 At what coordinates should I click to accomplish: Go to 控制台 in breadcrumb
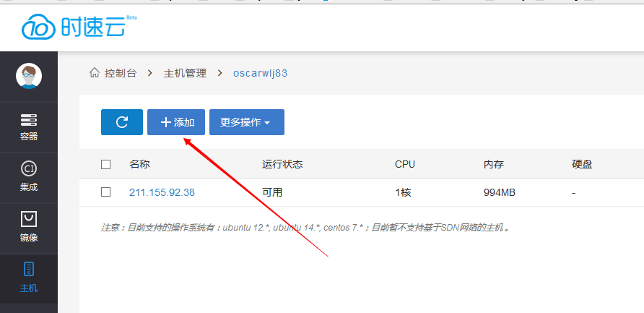(x=120, y=73)
